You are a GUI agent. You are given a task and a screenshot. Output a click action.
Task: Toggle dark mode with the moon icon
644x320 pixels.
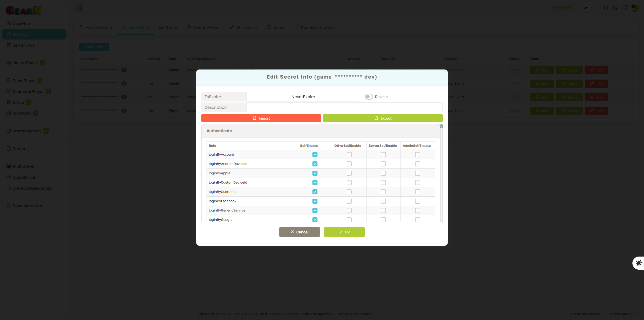point(616,8)
